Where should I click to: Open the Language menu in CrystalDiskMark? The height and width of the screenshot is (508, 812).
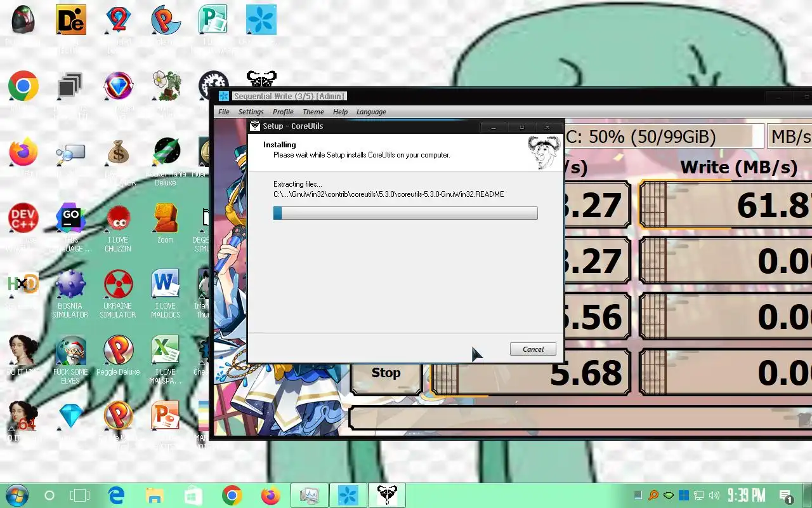(371, 112)
